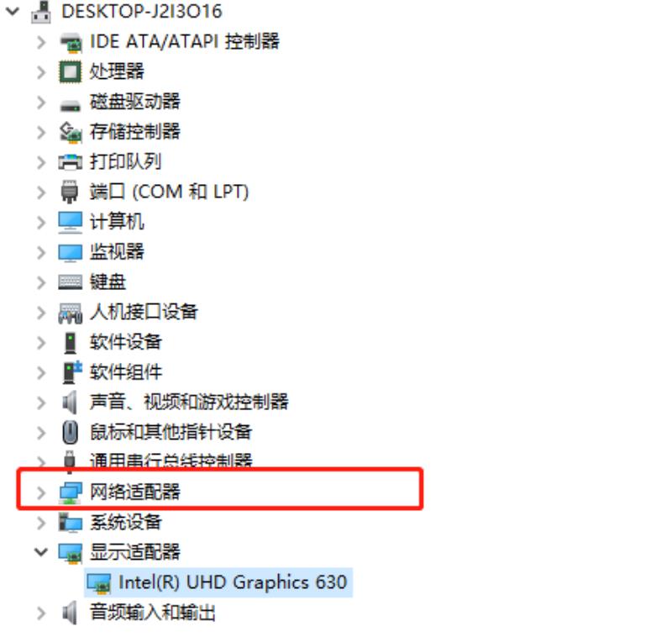Click the computer icon beside DESKTOP-J2I3O16

tap(41, 12)
